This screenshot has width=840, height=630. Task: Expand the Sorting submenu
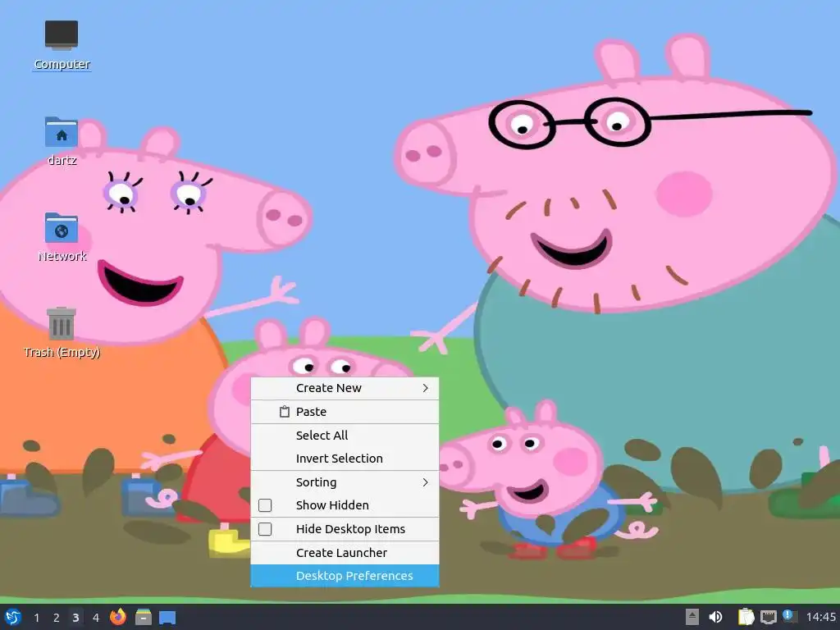click(x=345, y=482)
